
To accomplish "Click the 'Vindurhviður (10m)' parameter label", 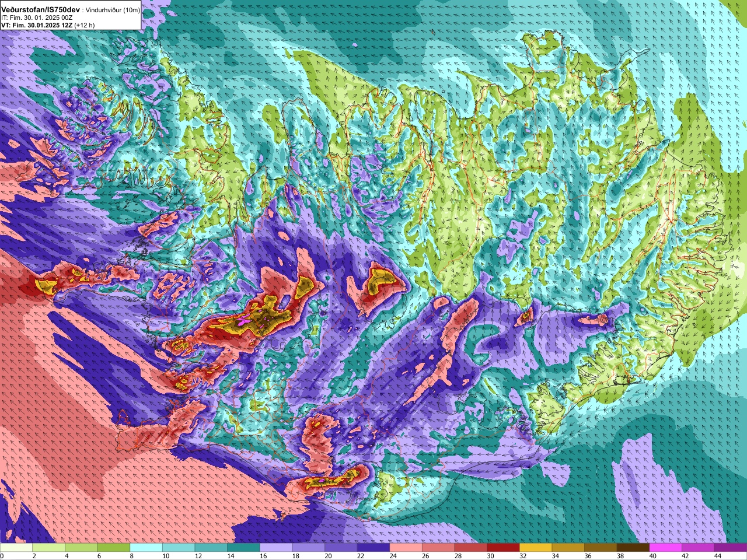I will [x=113, y=10].
